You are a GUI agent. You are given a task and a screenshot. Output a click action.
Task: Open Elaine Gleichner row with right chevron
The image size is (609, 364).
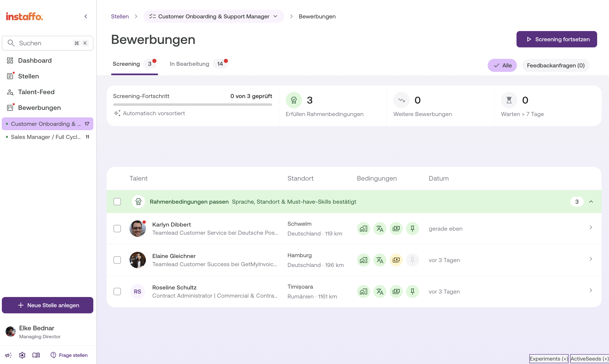tap(591, 259)
